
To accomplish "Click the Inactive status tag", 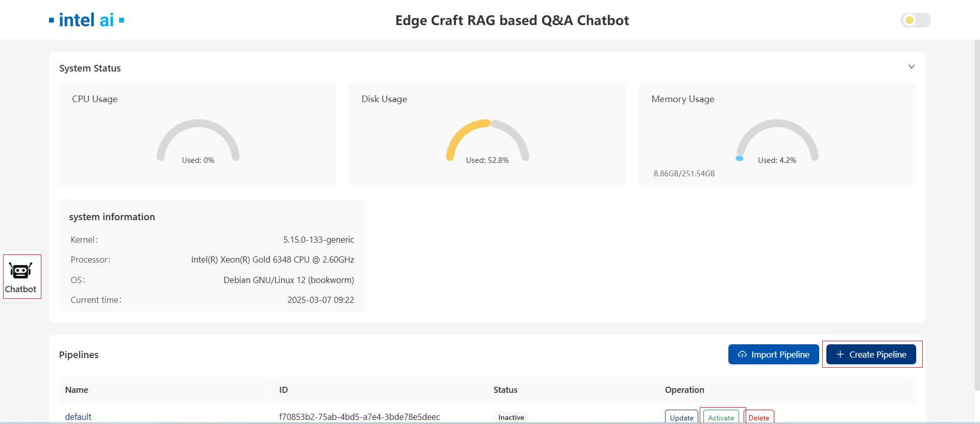I will click(511, 417).
